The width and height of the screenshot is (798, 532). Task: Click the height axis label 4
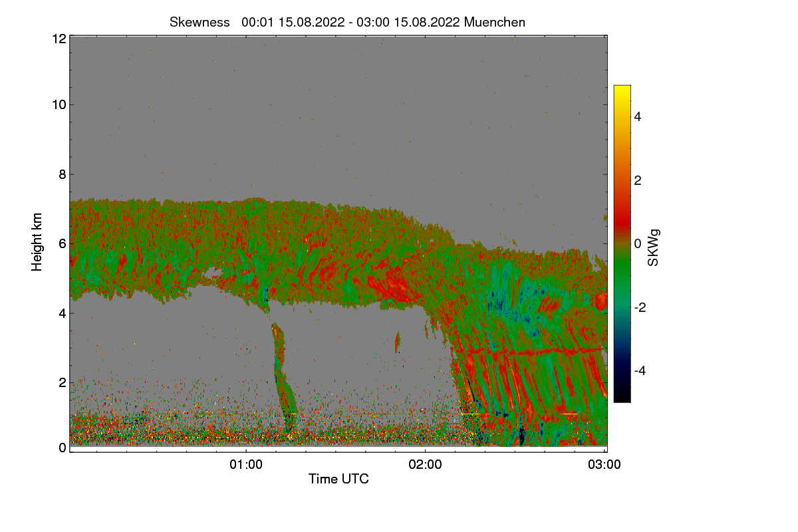tap(63, 313)
